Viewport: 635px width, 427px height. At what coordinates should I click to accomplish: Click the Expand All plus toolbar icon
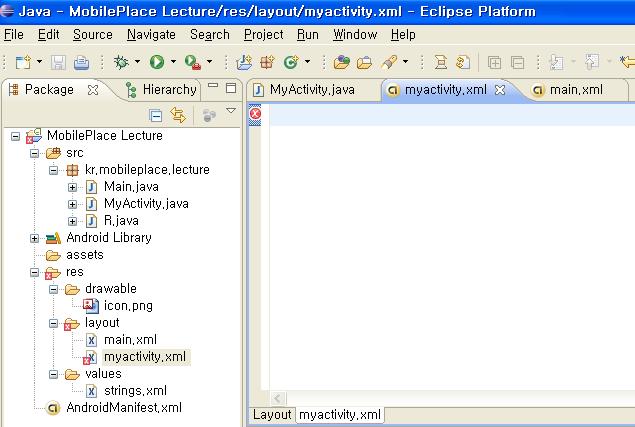tap(494, 63)
